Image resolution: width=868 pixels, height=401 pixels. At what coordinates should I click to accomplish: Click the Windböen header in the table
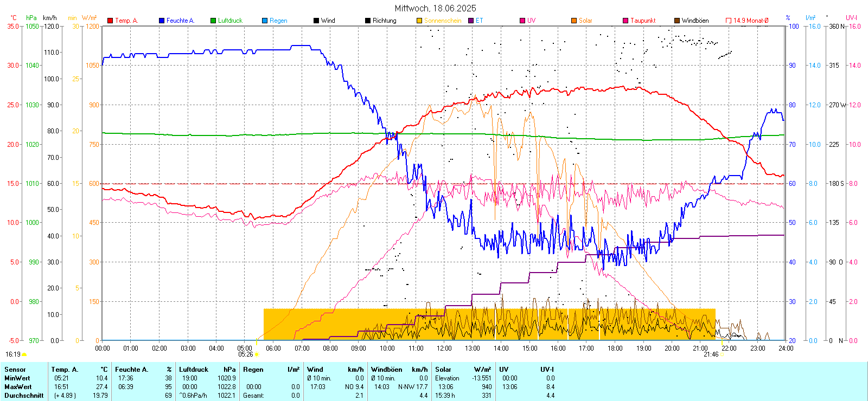[x=387, y=370]
